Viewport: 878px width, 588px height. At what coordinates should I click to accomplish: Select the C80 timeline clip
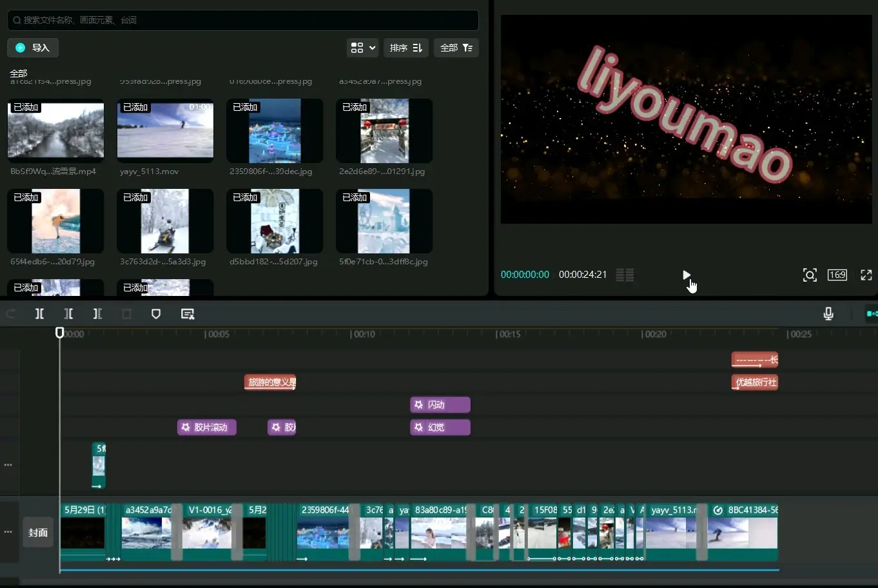pyautogui.click(x=485, y=533)
